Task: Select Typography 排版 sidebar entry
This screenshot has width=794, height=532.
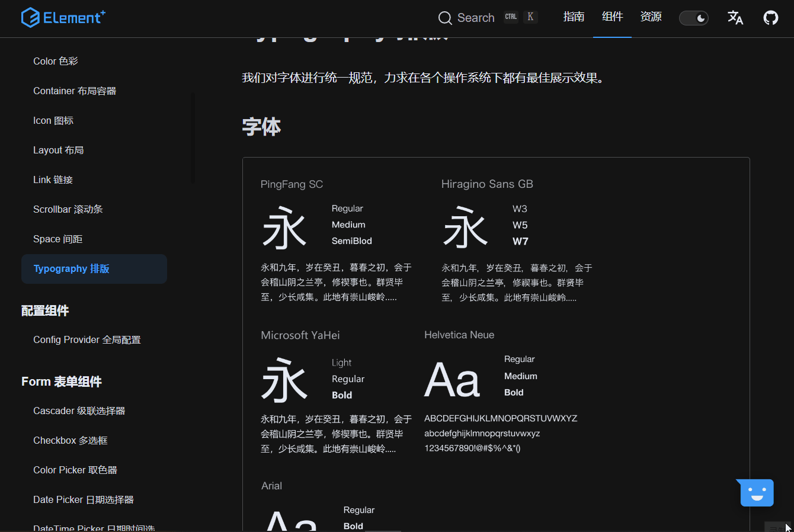Action: click(x=71, y=268)
